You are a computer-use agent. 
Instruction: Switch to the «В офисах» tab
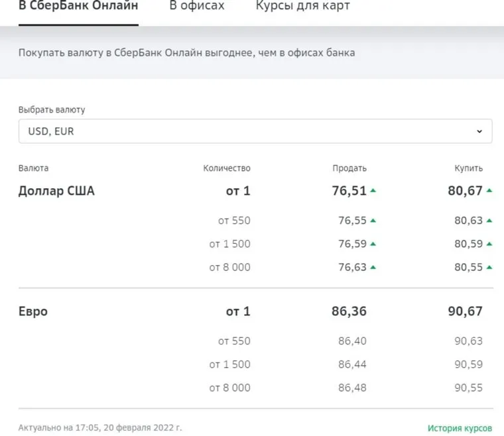(x=197, y=7)
